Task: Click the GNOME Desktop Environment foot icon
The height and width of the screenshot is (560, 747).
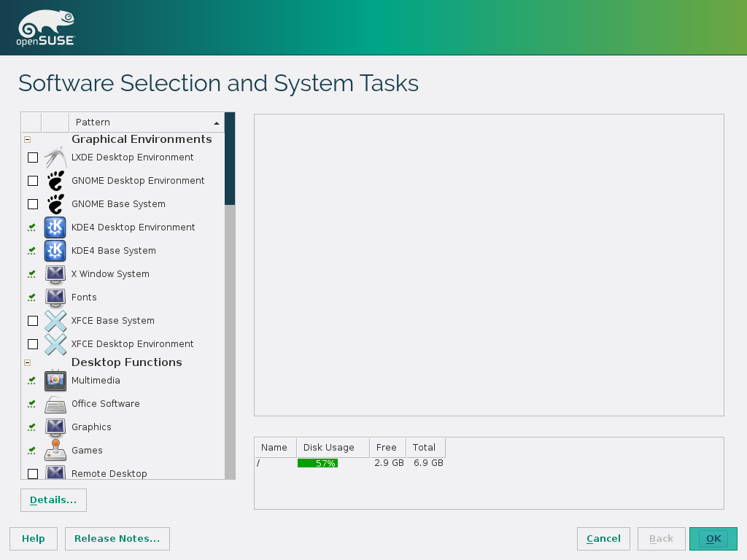Action: point(55,181)
